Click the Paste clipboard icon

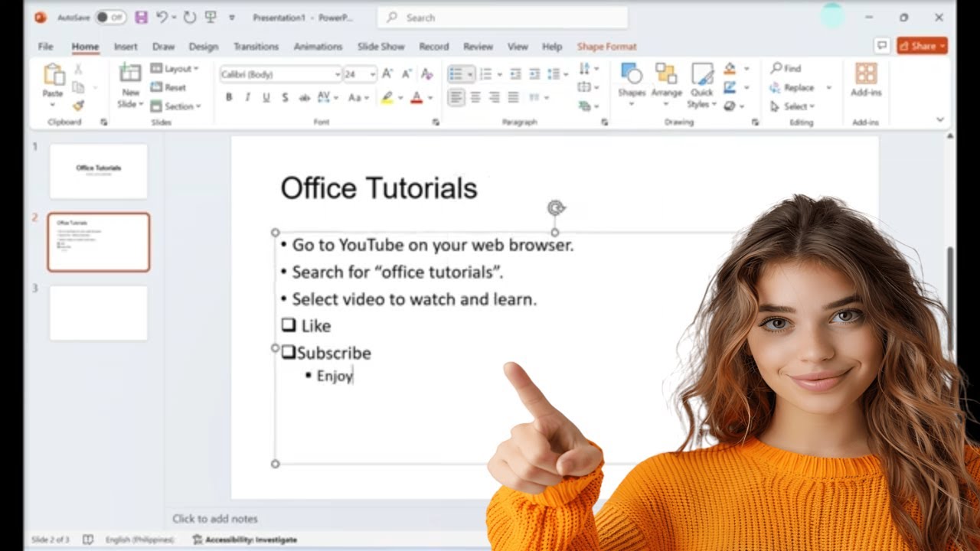pyautogui.click(x=54, y=75)
